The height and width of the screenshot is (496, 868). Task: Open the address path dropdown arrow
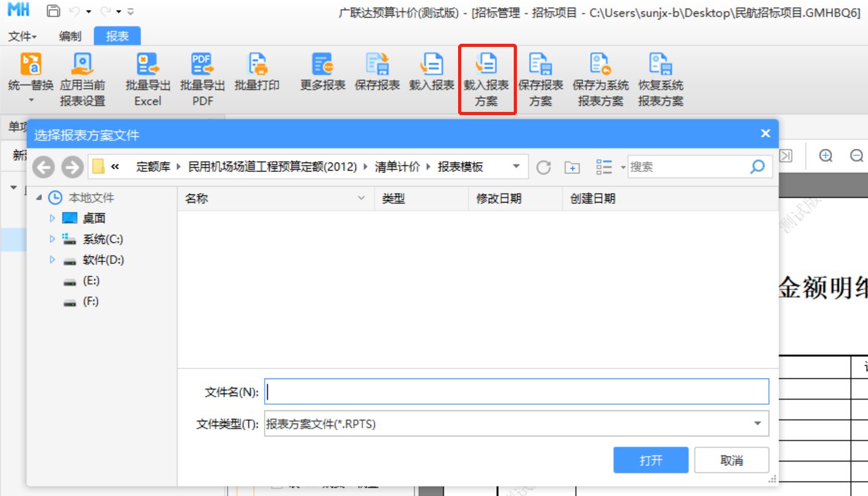516,166
